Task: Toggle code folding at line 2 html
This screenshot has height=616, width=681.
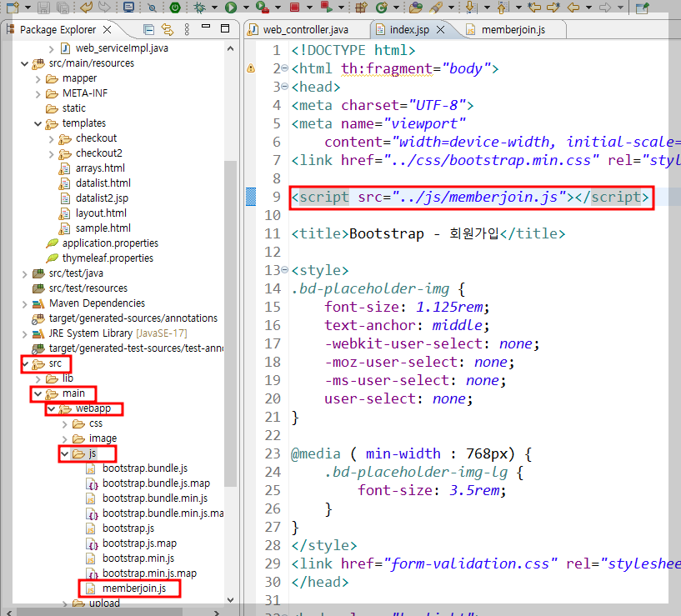Action: [x=284, y=68]
